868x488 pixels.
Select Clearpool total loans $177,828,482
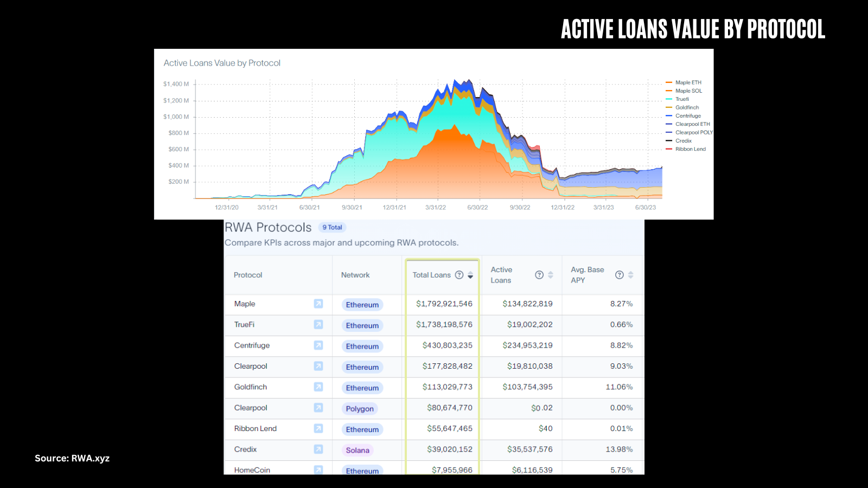448,366
